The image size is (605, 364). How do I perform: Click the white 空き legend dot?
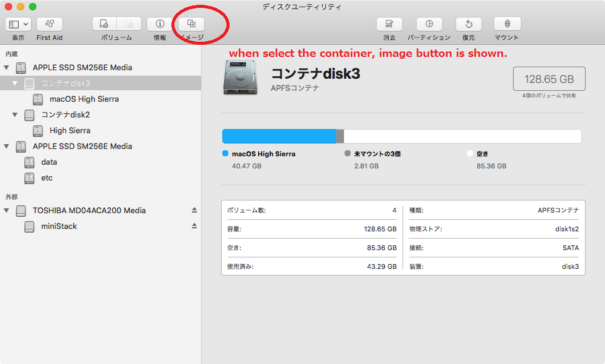click(469, 153)
